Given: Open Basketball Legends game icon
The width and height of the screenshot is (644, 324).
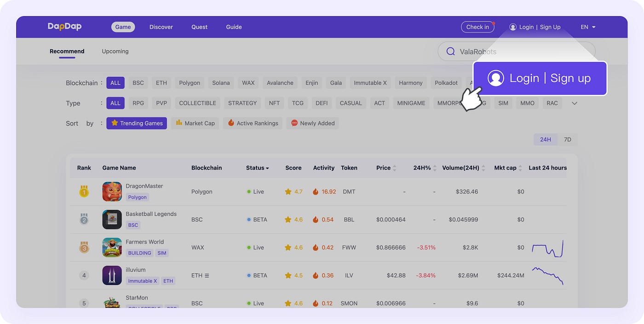Looking at the screenshot, I should (x=112, y=219).
